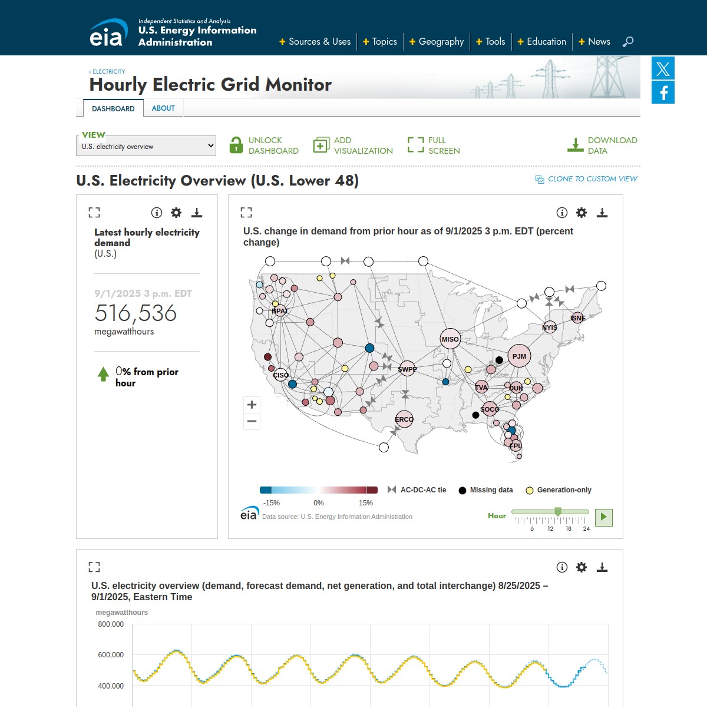Click Clone to Custom View link
Viewport: 707px width, 728px height.
[593, 178]
